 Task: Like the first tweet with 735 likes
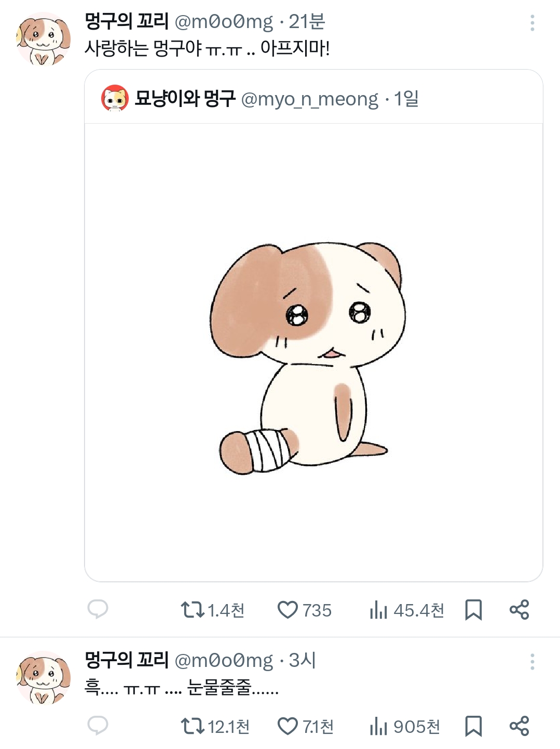click(x=288, y=610)
